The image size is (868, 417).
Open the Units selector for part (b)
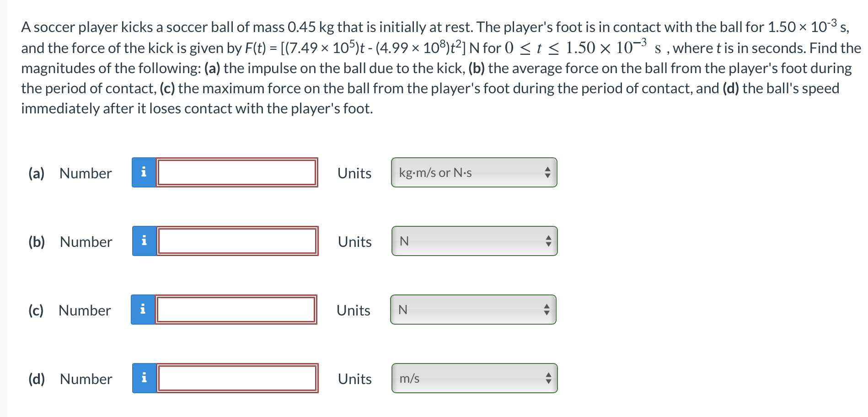[x=474, y=241]
